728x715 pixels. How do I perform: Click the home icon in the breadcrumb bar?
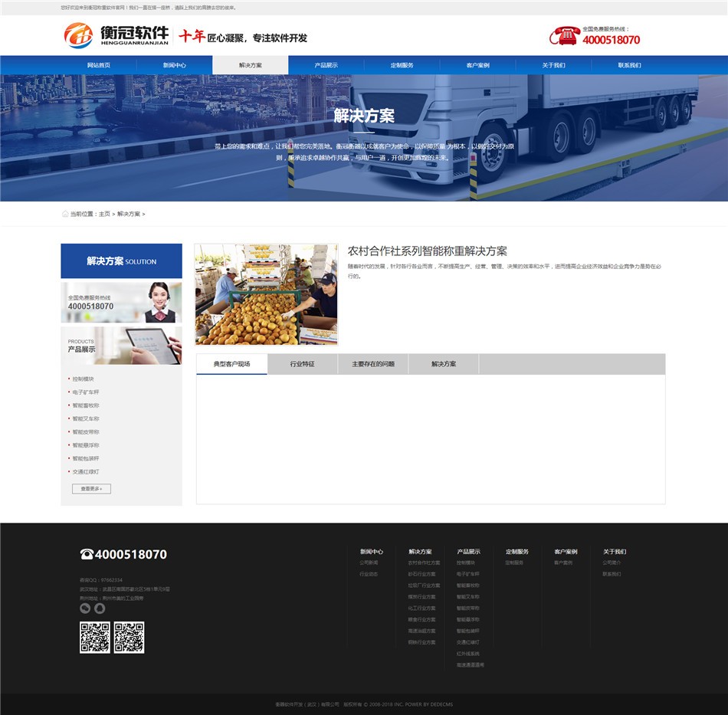67,214
